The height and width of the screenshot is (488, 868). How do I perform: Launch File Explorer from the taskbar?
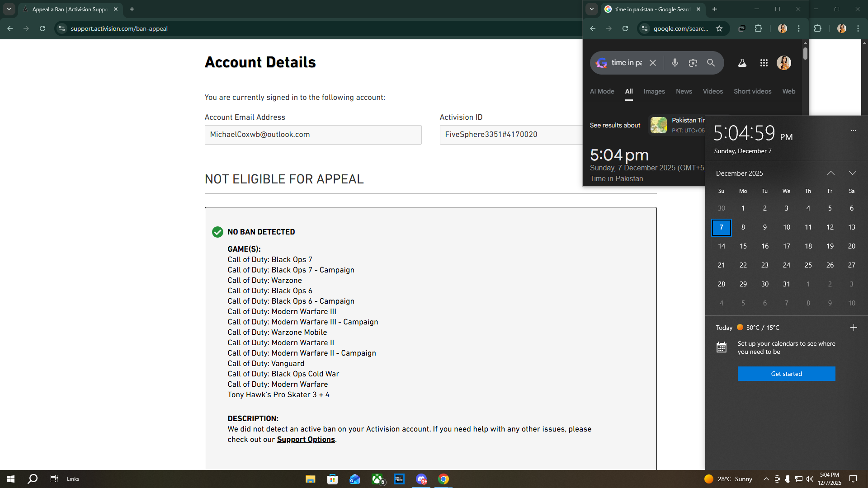coord(310,479)
